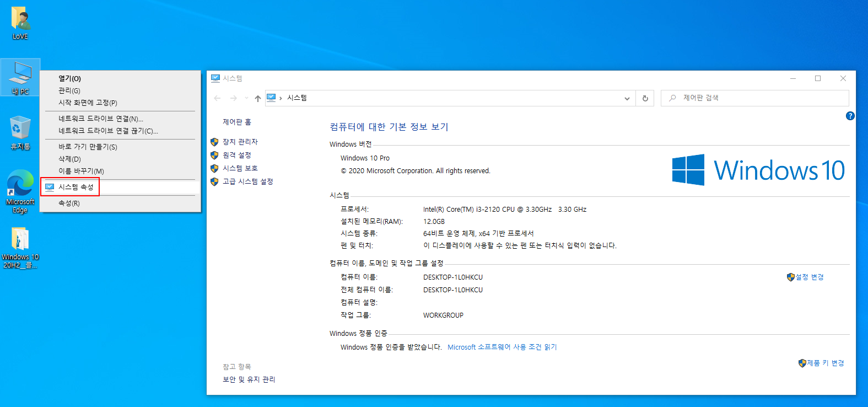The width and height of the screenshot is (868, 407).
Task: Open the Windows 10 20H2 folder icon
Action: 20,248
